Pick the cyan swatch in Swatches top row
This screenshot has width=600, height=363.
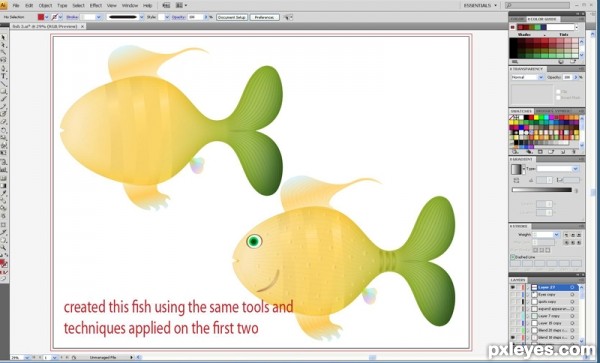pyautogui.click(x=546, y=117)
